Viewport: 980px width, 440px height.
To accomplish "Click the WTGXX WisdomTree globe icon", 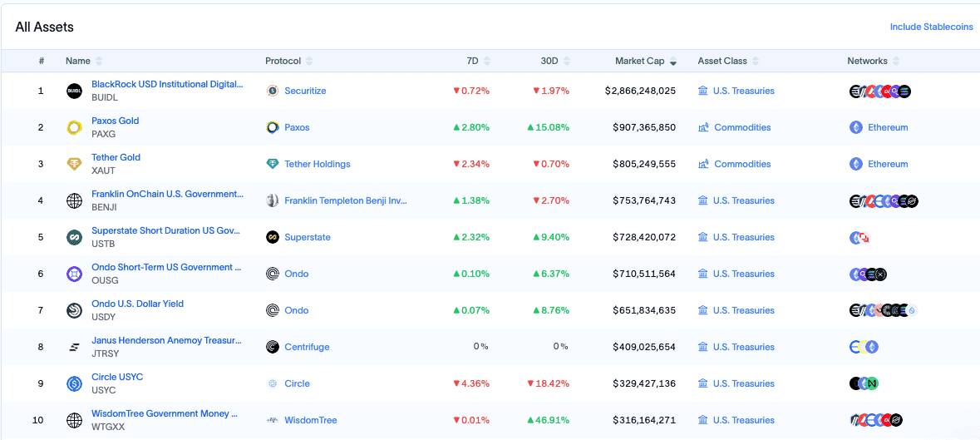I will click(74, 421).
